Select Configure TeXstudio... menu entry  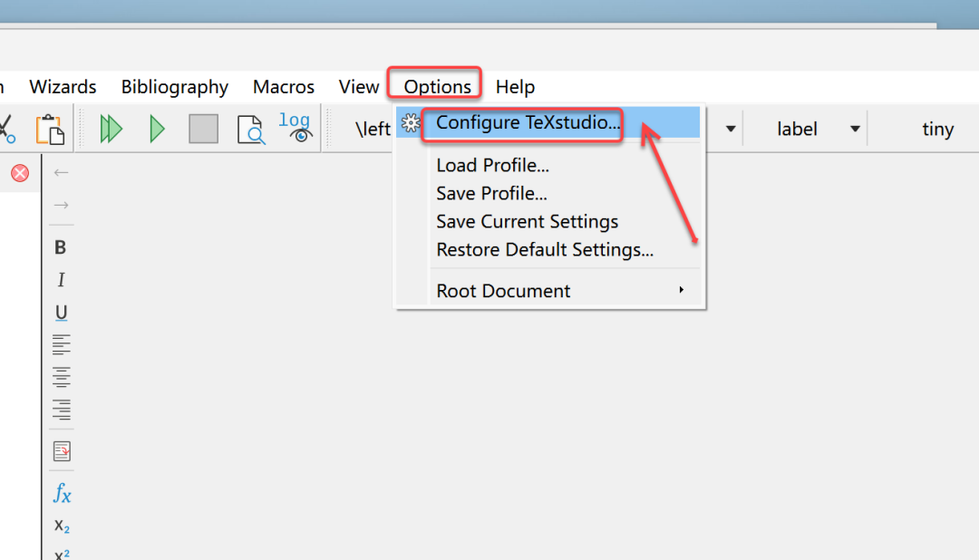528,122
